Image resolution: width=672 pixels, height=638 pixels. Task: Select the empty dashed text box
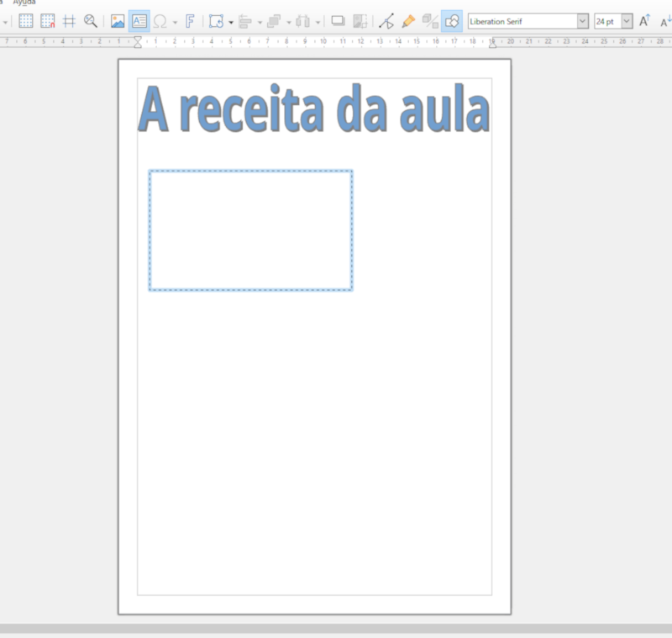250,231
